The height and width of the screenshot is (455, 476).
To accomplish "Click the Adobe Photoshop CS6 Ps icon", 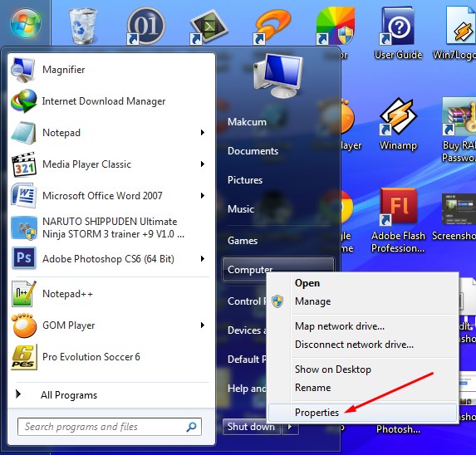I will pyautogui.click(x=24, y=258).
